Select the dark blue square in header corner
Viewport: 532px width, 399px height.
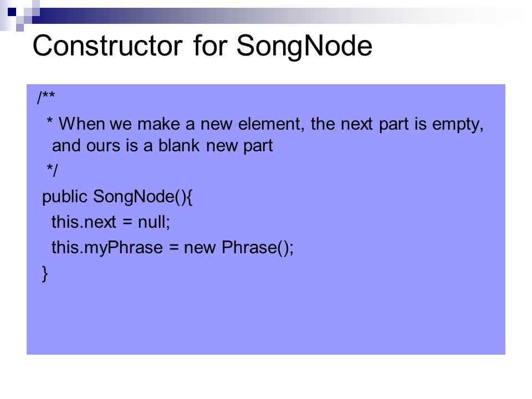(x=12, y=12)
